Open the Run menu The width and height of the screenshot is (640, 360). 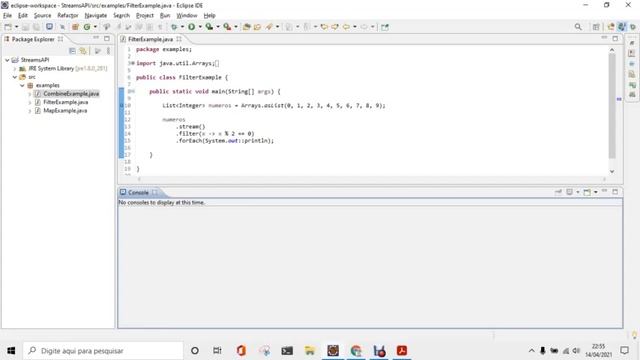(x=165, y=16)
